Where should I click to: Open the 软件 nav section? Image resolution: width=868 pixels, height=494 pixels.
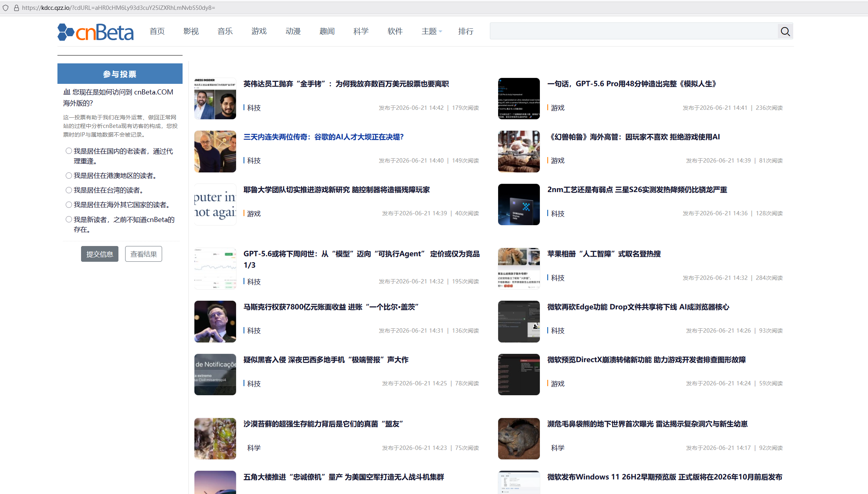[395, 31]
